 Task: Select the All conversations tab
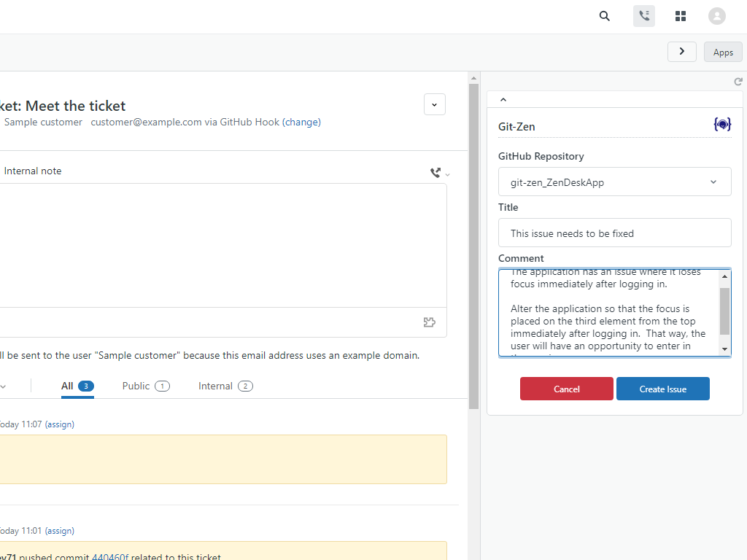[x=77, y=386]
